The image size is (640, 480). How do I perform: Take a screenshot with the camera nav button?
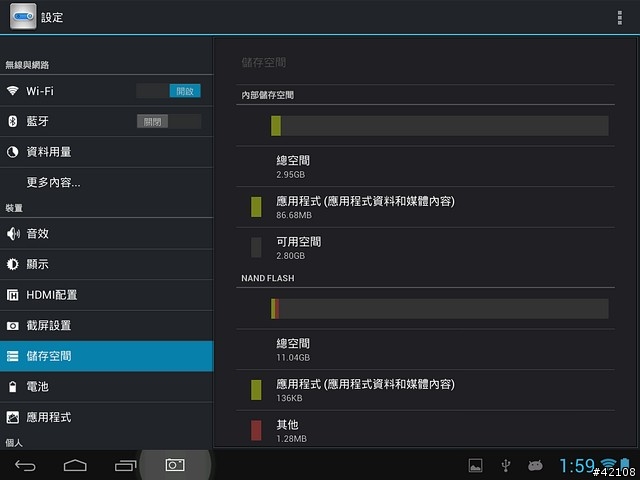[x=175, y=465]
